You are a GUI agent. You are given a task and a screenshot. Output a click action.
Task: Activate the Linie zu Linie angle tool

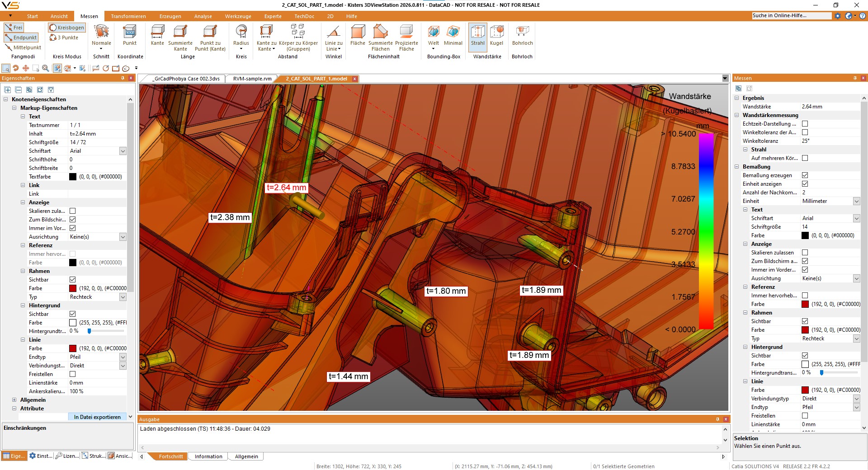point(334,37)
